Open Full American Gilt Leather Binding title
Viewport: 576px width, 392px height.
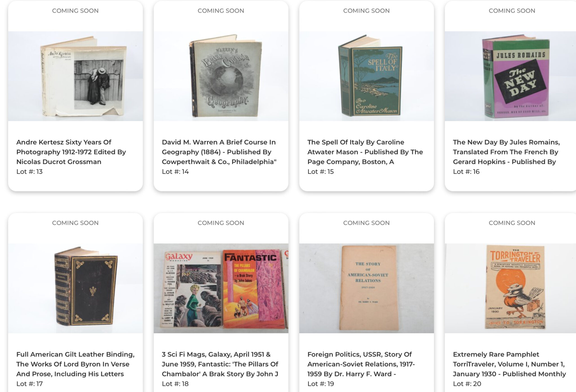[x=75, y=364]
